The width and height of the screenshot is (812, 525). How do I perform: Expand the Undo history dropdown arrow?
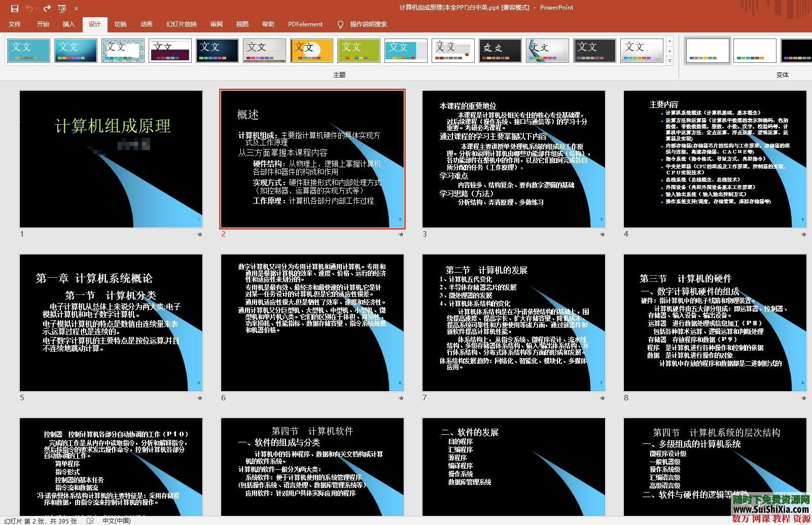click(36, 8)
